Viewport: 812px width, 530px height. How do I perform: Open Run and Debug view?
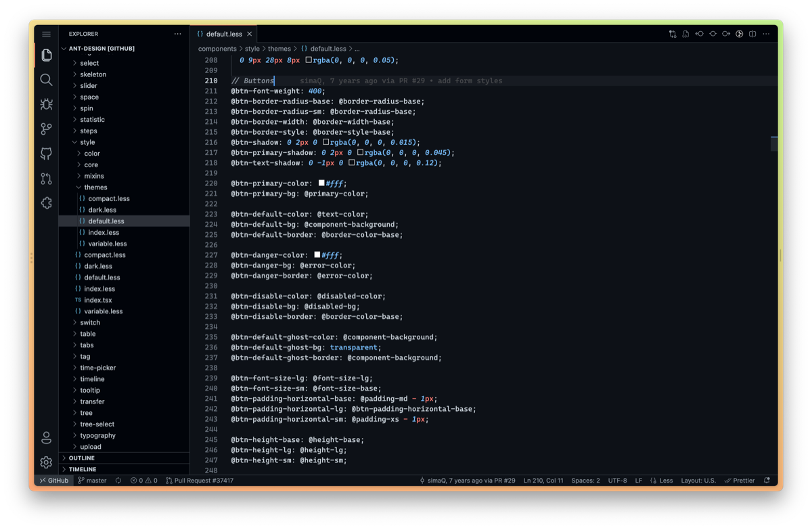(x=46, y=104)
